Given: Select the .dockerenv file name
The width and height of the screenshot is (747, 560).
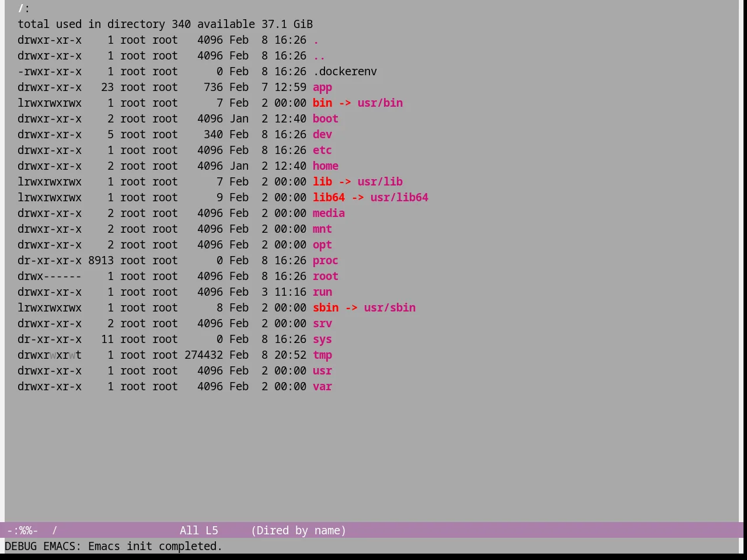Looking at the screenshot, I should [x=345, y=71].
